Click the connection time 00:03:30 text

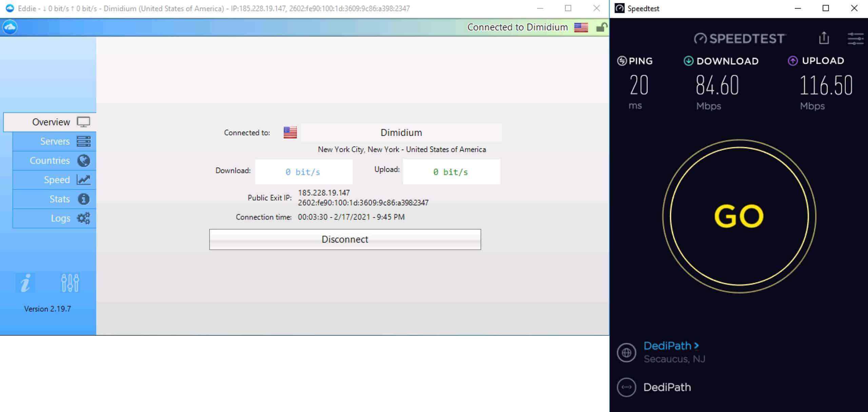351,217
